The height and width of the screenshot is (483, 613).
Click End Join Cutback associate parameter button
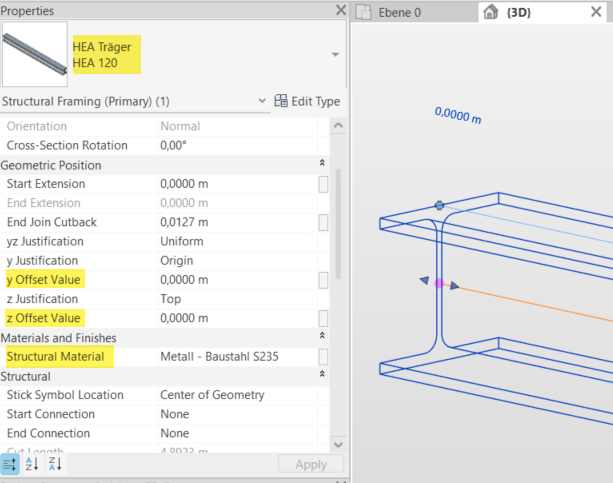pos(323,223)
